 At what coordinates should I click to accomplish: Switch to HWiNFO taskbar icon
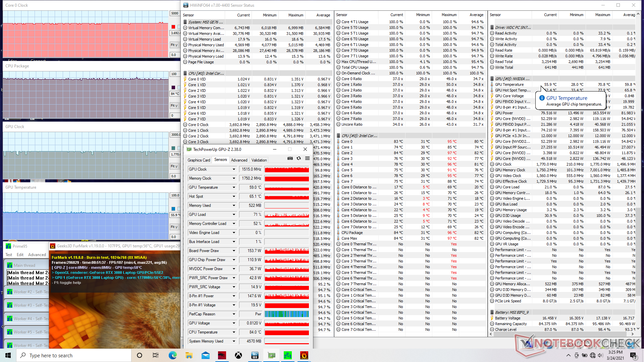coord(255,355)
